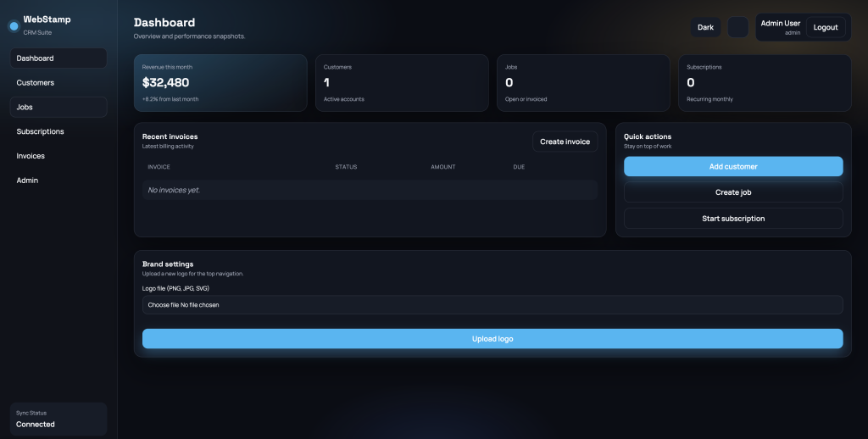Screen dimensions: 868x439
Task: Open the Jobs page from sidebar
Action: point(58,108)
